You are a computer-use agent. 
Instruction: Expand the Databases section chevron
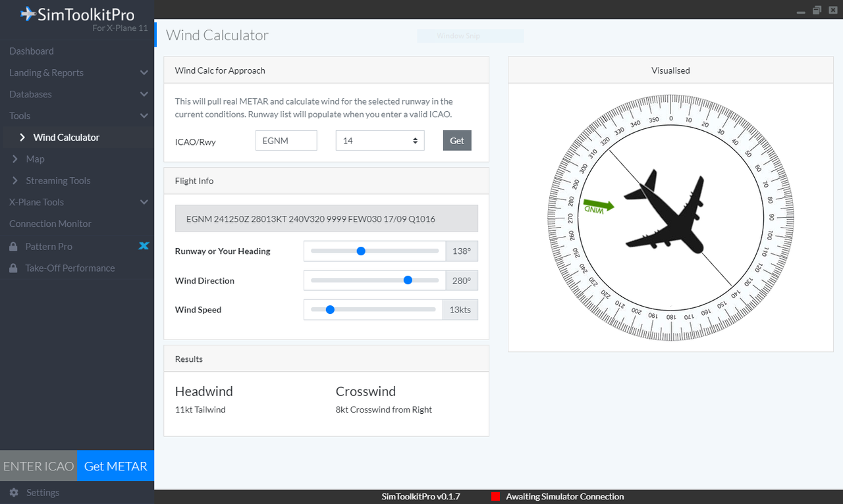click(x=144, y=95)
